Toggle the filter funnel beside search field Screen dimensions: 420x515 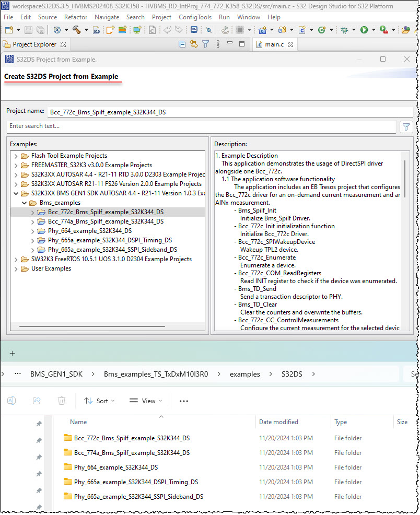point(406,126)
